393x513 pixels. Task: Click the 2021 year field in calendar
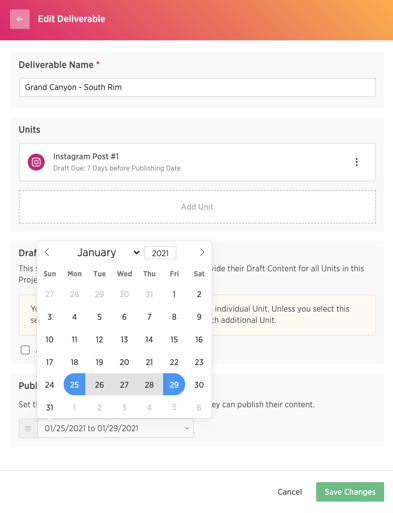(160, 253)
